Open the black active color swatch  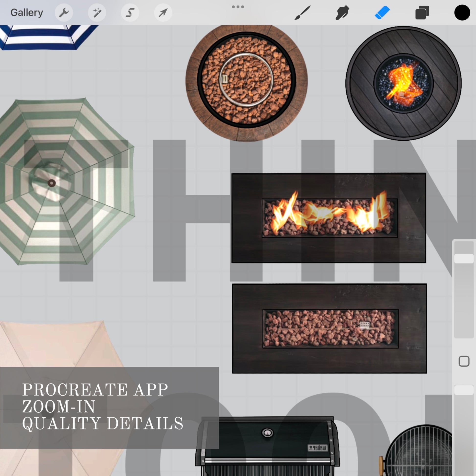click(x=462, y=12)
